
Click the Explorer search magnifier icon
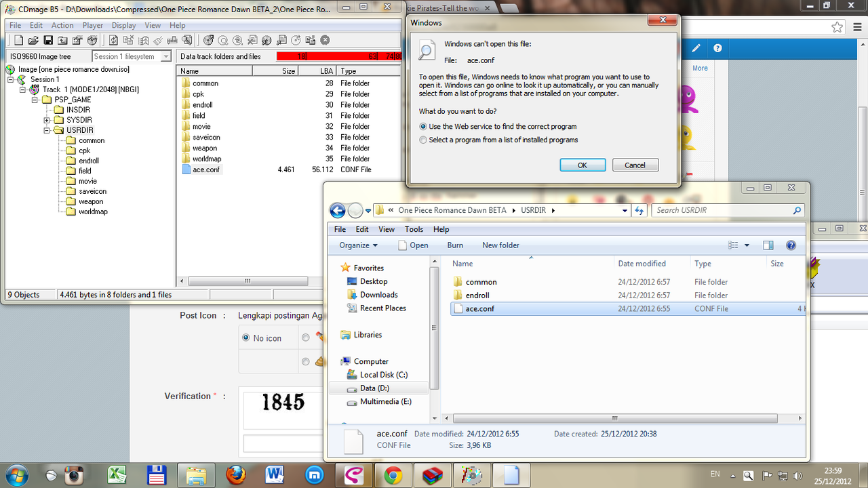797,211
